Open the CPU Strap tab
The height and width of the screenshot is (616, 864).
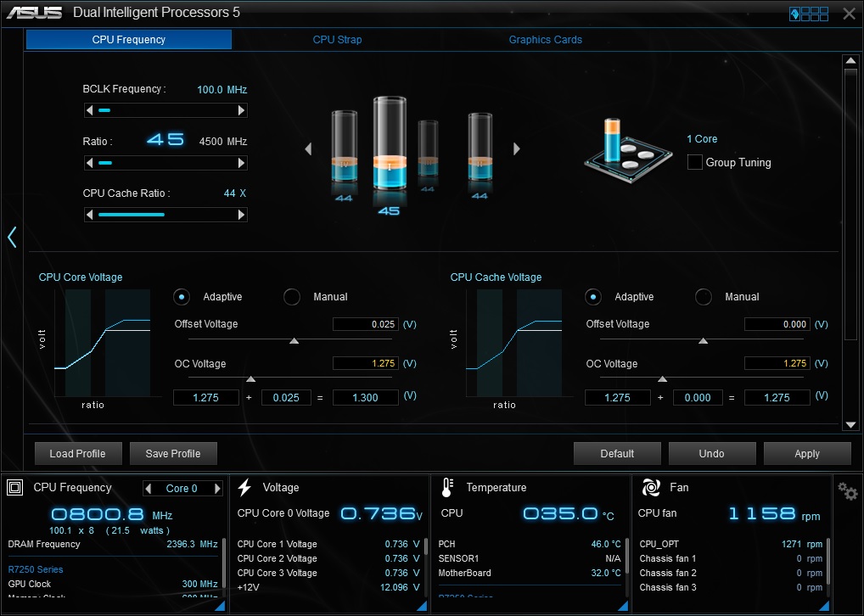[x=337, y=40]
